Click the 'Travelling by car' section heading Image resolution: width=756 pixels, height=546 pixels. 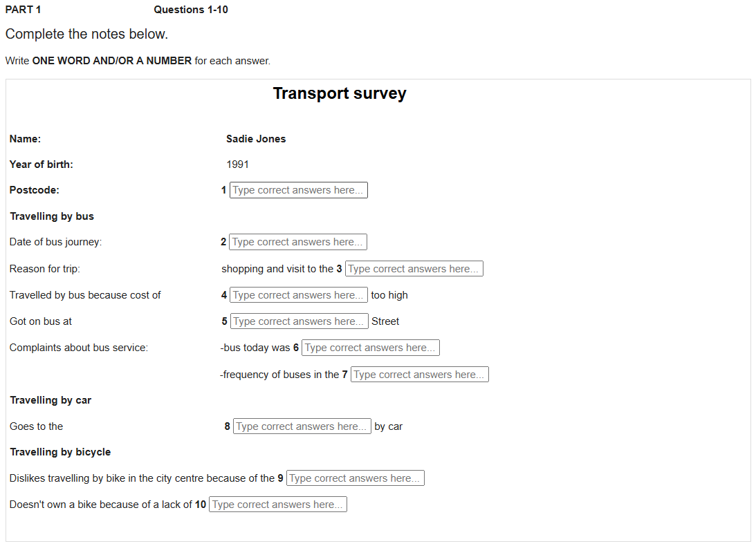coord(50,400)
